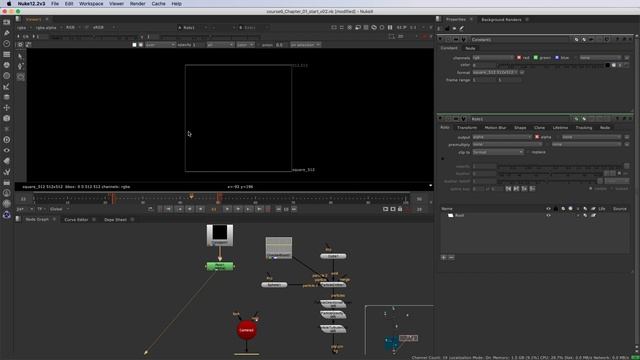Open the Viewer menu

[x=116, y=4]
